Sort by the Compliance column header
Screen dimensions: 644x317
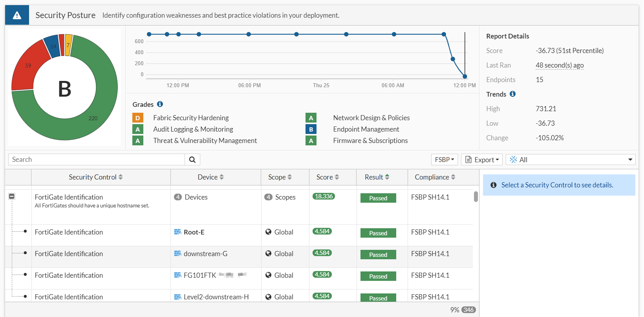pyautogui.click(x=435, y=177)
